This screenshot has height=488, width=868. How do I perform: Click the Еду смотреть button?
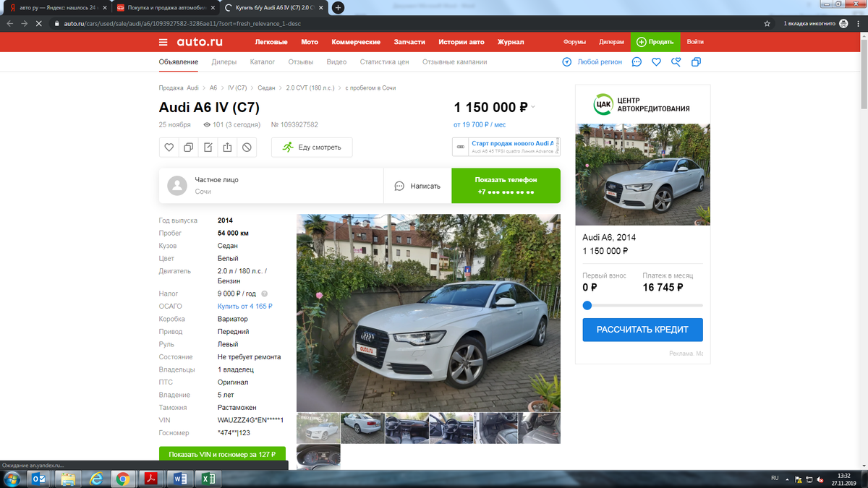click(x=312, y=147)
